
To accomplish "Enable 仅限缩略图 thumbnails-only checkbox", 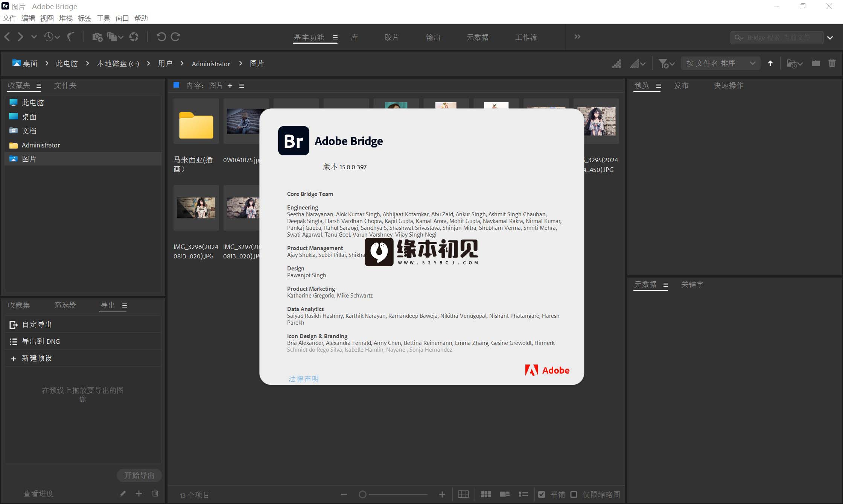I will (574, 494).
